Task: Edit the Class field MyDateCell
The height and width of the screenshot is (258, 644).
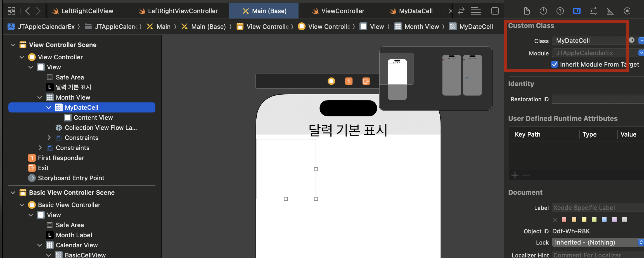Action: [x=589, y=41]
